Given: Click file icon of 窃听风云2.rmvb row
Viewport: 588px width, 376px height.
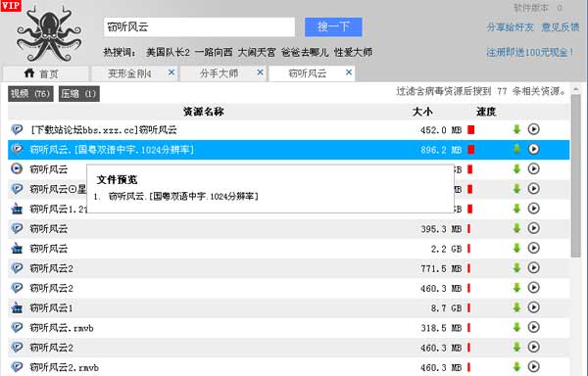Looking at the screenshot, I should click(17, 367).
